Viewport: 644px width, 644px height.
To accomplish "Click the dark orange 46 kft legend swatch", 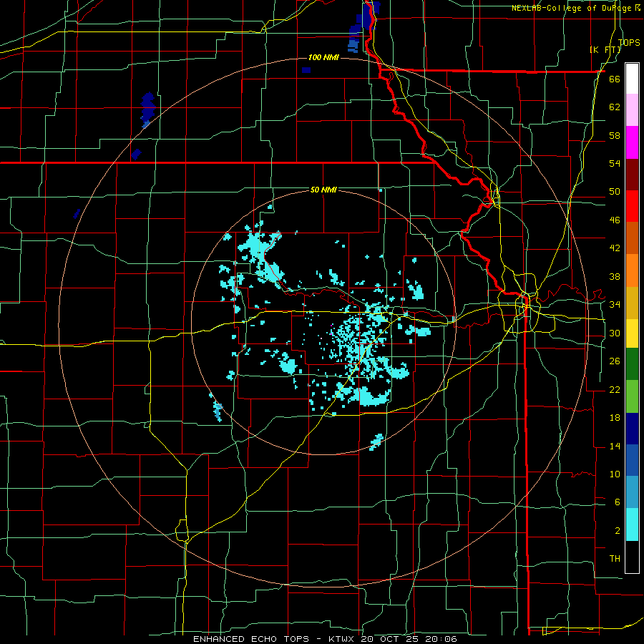I will point(632,238).
